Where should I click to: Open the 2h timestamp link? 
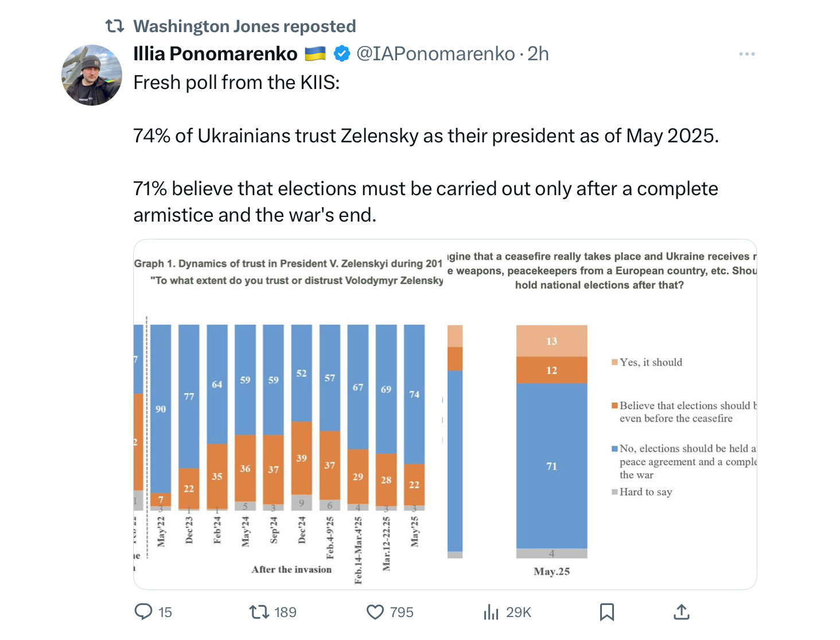tap(538, 54)
